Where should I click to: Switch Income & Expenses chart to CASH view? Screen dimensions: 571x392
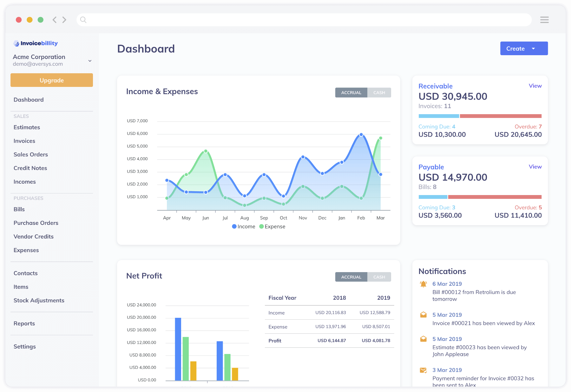[379, 92]
